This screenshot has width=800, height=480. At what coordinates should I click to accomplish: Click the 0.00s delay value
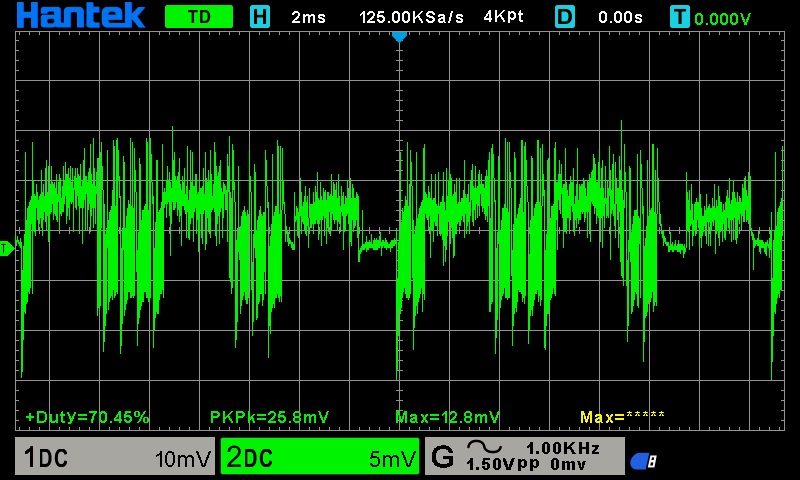620,17
